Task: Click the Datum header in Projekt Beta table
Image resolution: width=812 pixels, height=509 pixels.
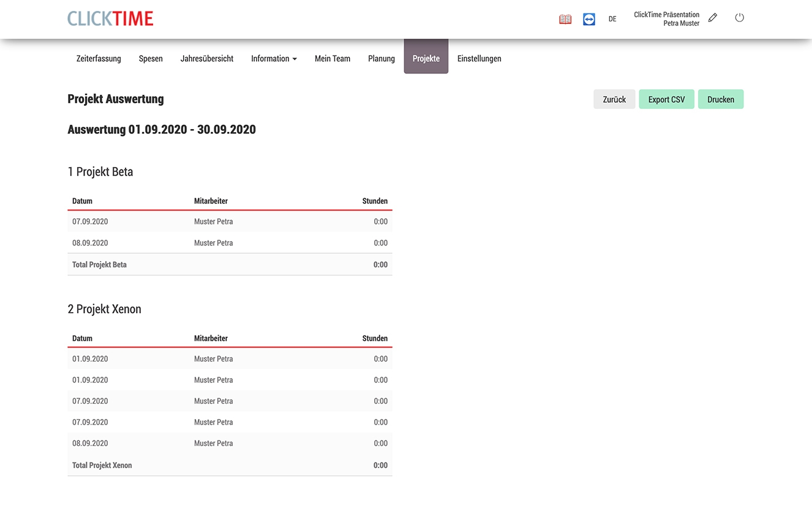Action: point(83,201)
